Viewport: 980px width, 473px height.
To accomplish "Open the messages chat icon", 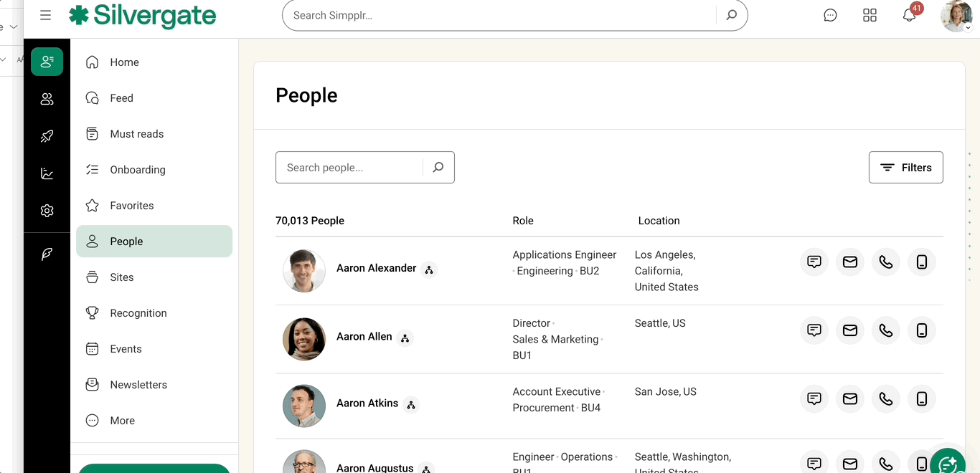I will (x=830, y=14).
